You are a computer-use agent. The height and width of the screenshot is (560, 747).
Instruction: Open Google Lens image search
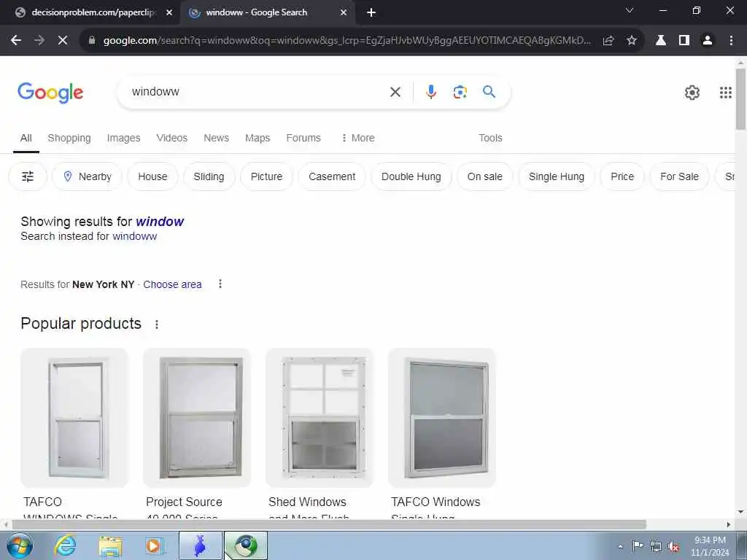[460, 92]
